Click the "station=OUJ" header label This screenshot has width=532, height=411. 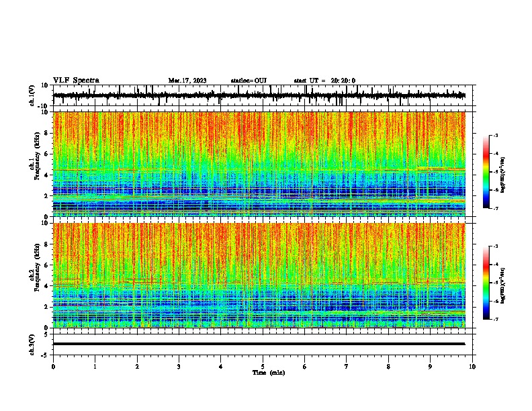click(x=249, y=81)
